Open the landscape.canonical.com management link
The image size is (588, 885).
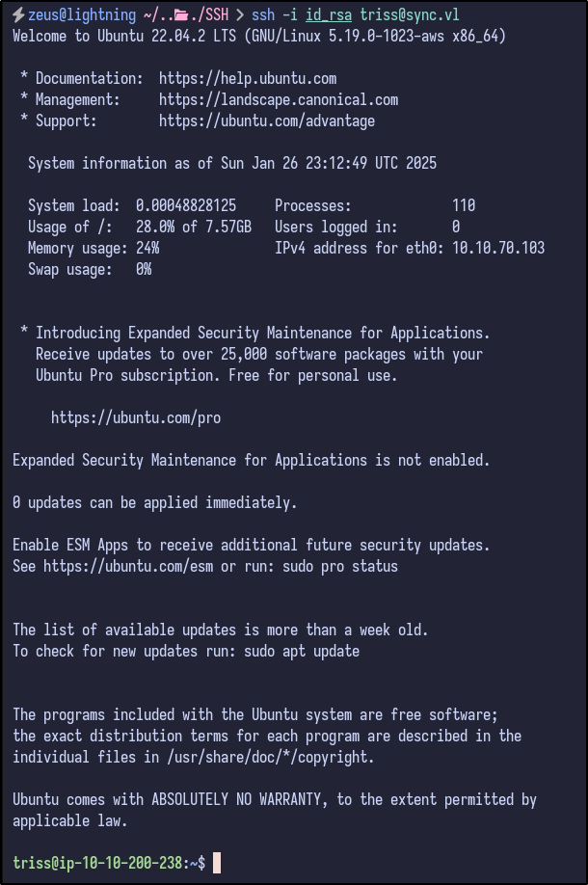279,99
